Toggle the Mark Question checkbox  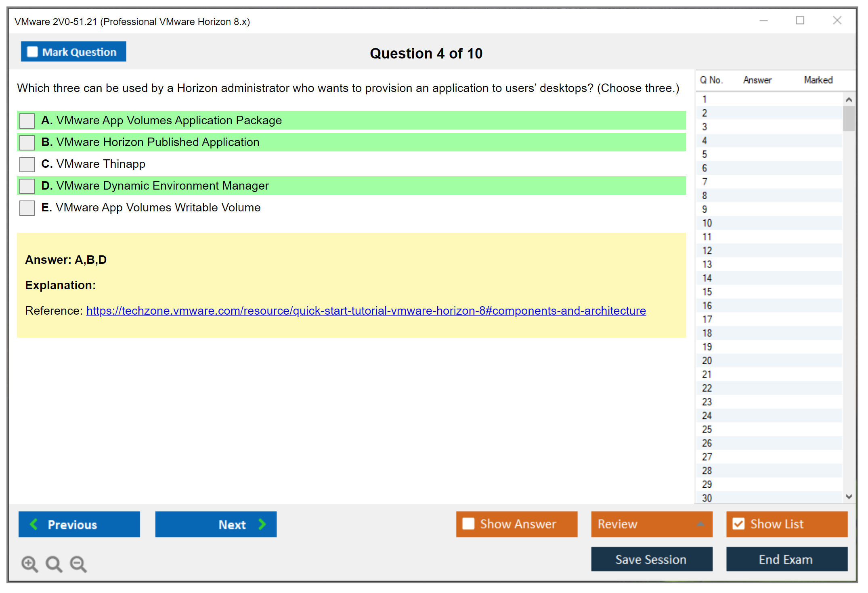(x=32, y=52)
